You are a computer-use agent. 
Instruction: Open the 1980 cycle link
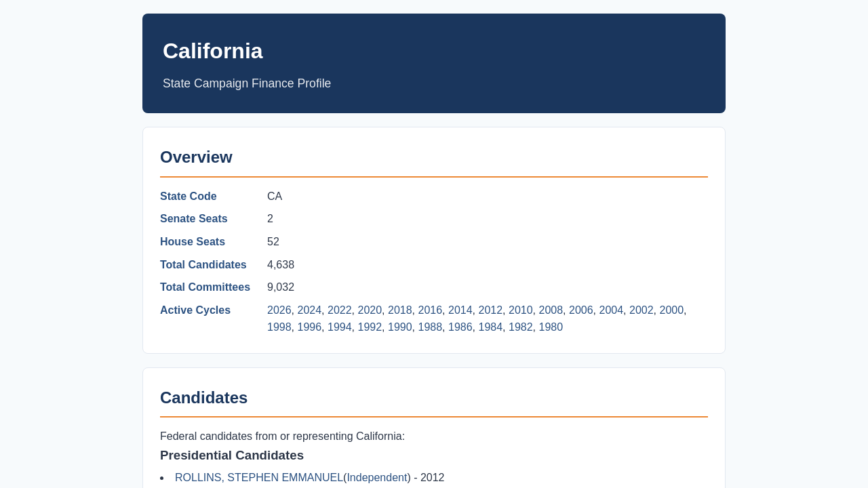[551, 327]
